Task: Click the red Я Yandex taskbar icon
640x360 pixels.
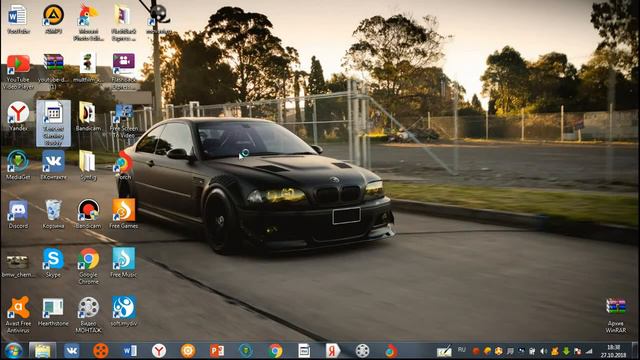Action: (x=332, y=351)
